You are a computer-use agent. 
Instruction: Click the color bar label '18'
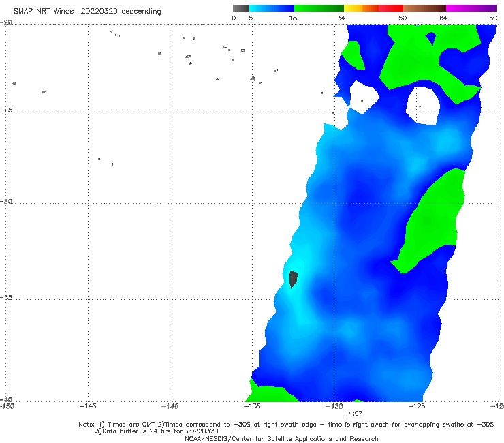tap(293, 18)
